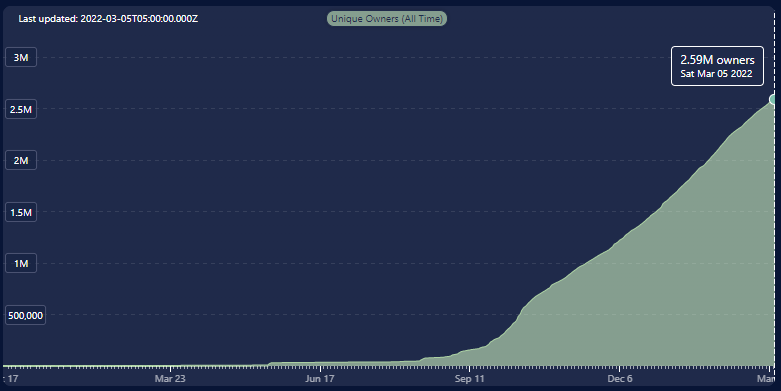Click the Sep 11 x-axis date label
The width and height of the screenshot is (781, 391).
click(469, 379)
